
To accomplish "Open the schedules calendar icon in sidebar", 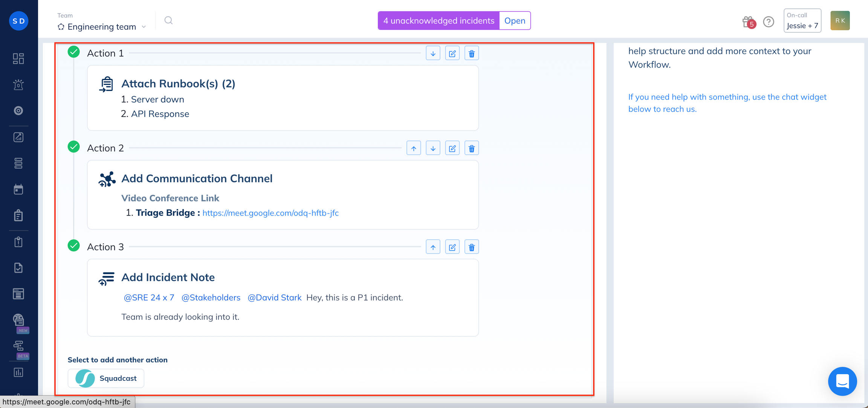I will point(18,189).
